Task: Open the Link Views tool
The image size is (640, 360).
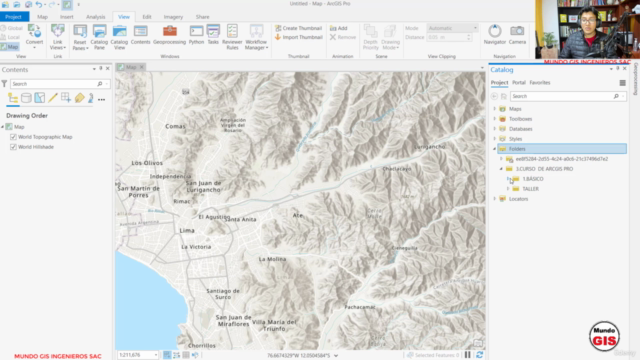Action: (x=58, y=36)
